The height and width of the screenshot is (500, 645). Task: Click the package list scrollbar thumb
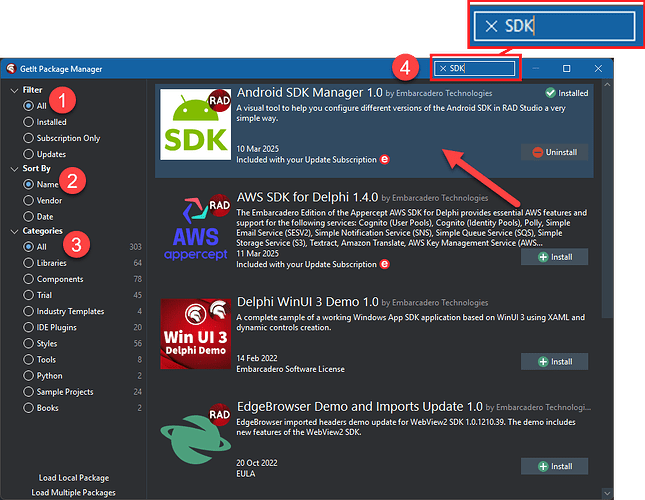point(607,204)
